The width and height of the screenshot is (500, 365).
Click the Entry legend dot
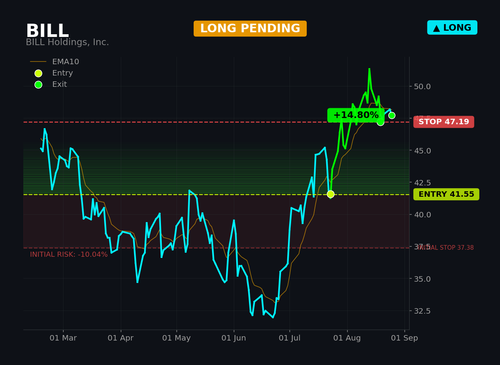[38, 73]
